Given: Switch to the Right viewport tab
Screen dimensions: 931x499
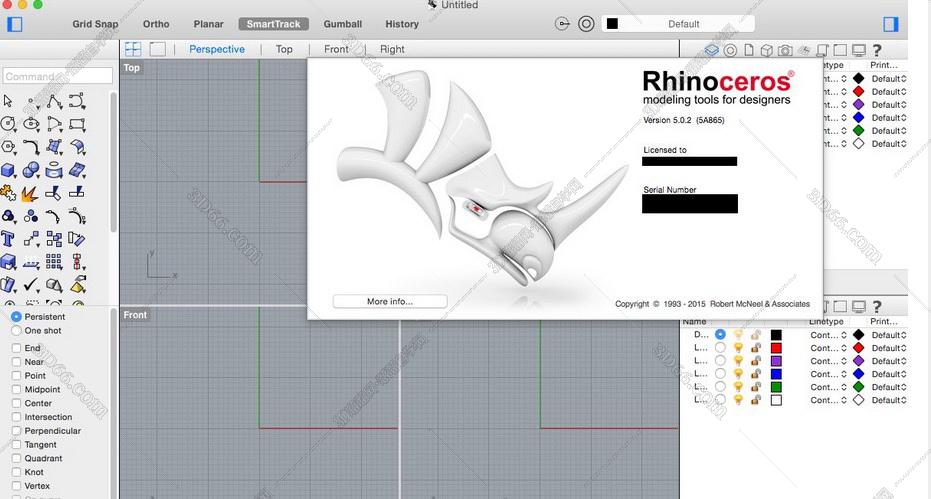Looking at the screenshot, I should (392, 49).
